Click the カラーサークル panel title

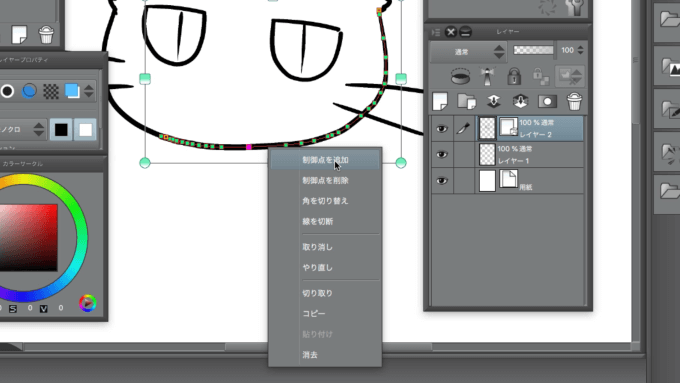(23, 164)
